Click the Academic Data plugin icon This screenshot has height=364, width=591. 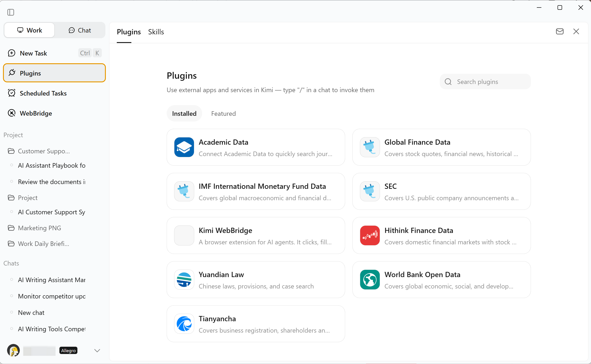184,147
